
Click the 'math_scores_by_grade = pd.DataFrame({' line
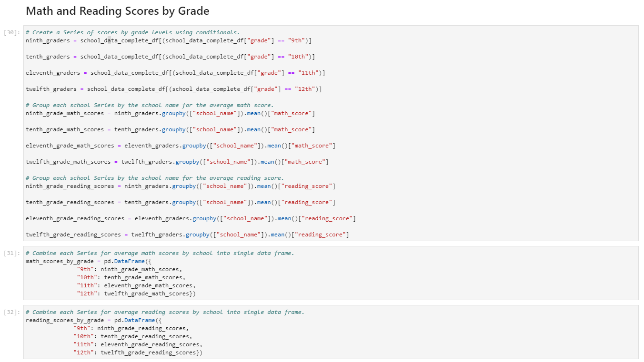point(89,261)
